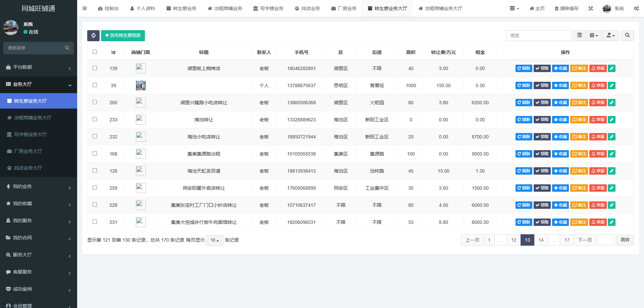This screenshot has height=308, width=644.
Task: Check the checkbox for row Id 139
Action: click(95, 68)
